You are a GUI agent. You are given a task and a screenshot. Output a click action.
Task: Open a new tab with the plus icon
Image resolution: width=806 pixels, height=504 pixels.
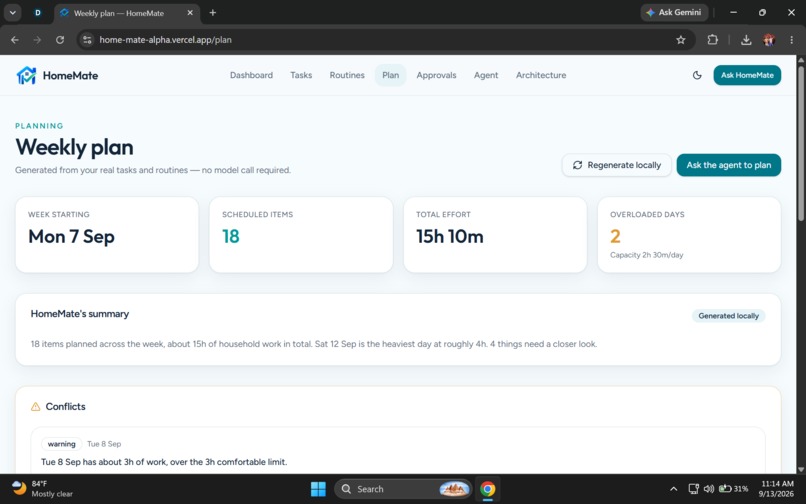point(213,13)
